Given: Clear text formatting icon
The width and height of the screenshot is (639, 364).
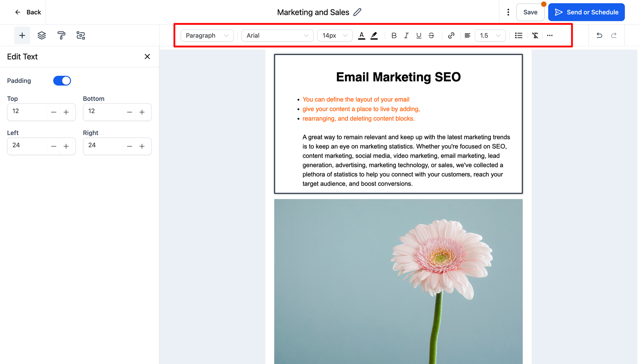Looking at the screenshot, I should [535, 36].
